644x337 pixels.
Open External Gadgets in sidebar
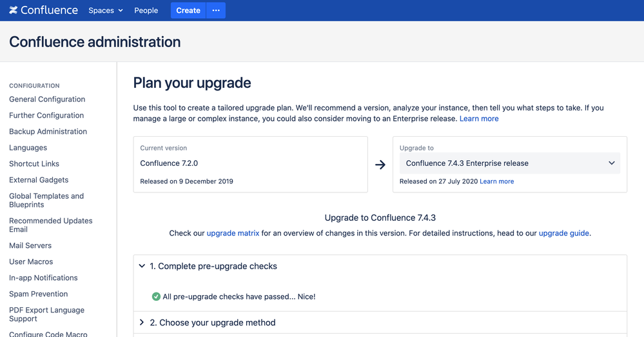coord(39,180)
